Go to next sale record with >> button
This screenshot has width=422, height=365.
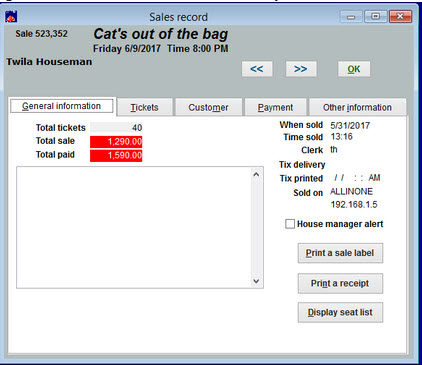(x=301, y=69)
